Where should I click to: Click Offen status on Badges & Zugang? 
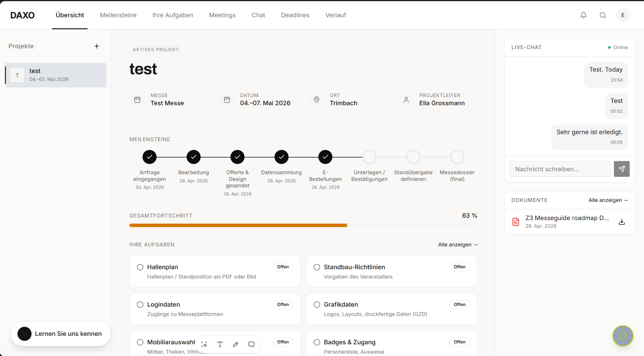click(x=460, y=342)
